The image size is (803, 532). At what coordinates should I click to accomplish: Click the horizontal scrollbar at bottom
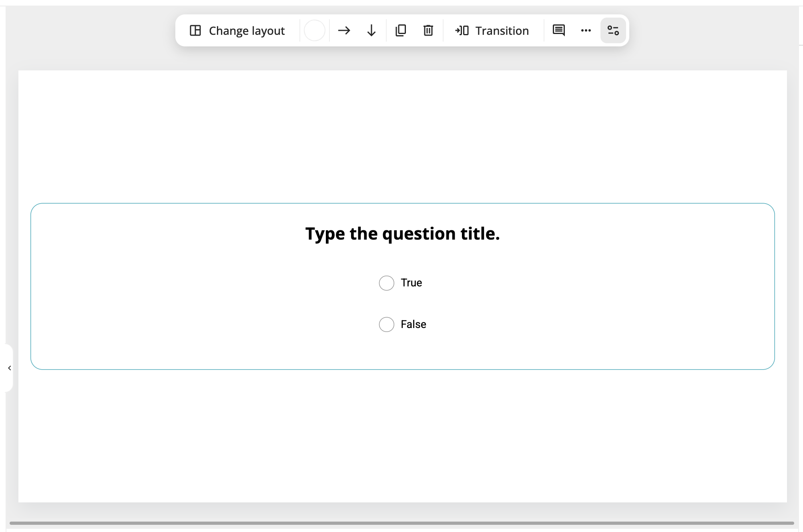click(x=401, y=523)
